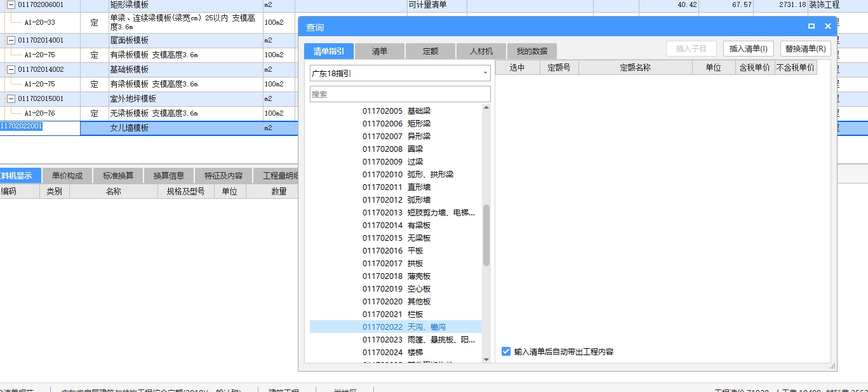Click the 含税单价 column header
The width and height of the screenshot is (868, 392).
[x=755, y=67]
